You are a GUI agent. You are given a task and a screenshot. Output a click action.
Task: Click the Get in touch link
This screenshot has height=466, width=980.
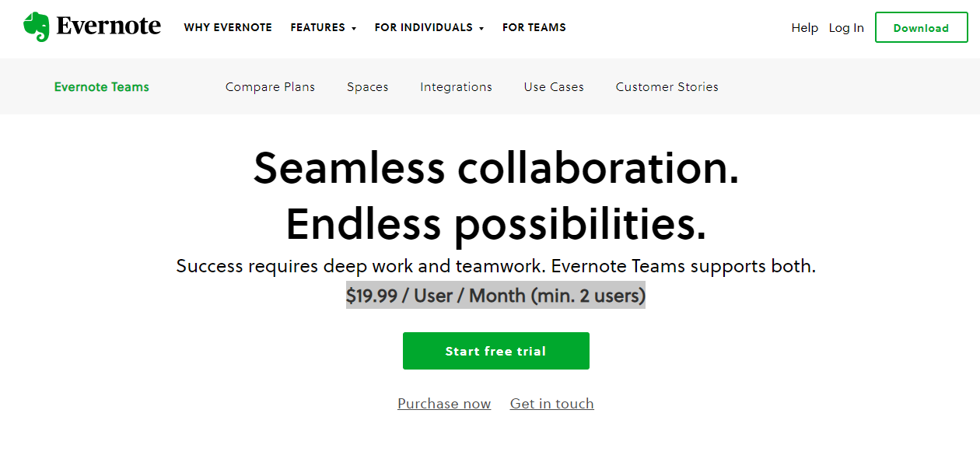pyautogui.click(x=551, y=403)
